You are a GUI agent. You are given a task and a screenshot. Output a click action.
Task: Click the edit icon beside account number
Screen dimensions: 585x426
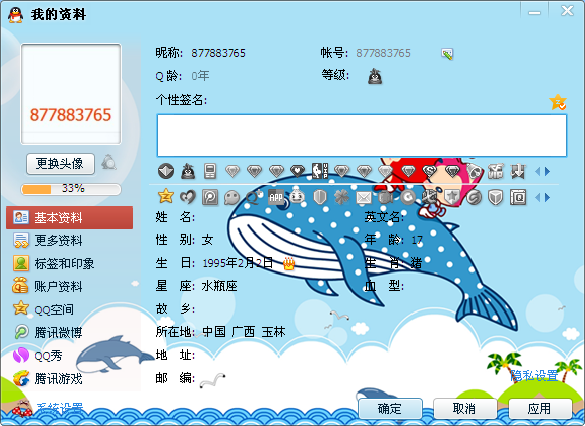point(447,54)
